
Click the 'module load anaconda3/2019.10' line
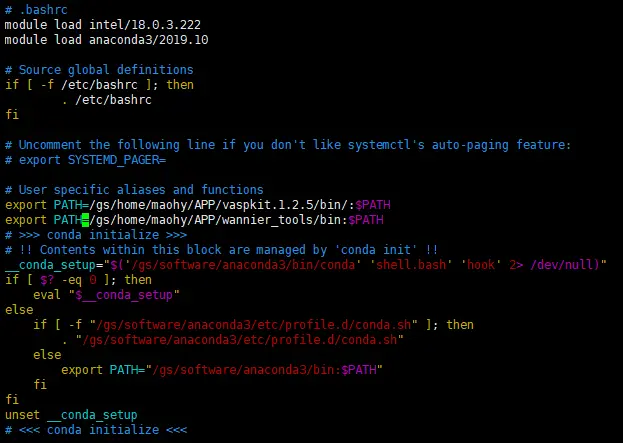tap(106, 40)
